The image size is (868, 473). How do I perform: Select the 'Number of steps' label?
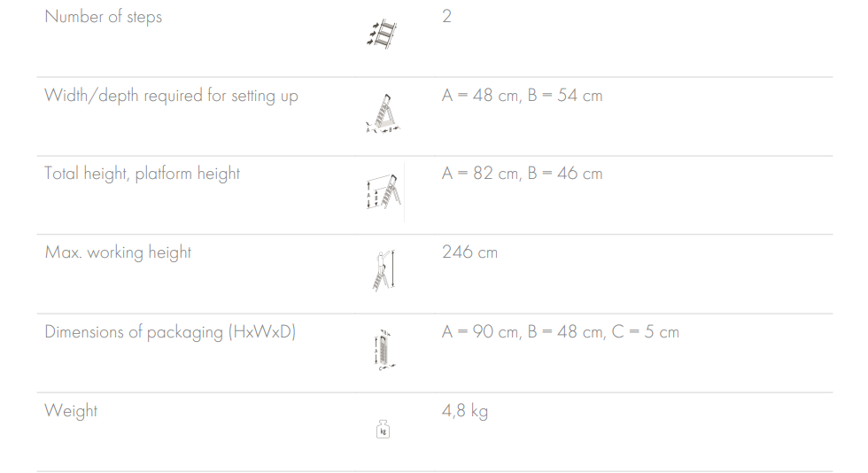click(104, 17)
